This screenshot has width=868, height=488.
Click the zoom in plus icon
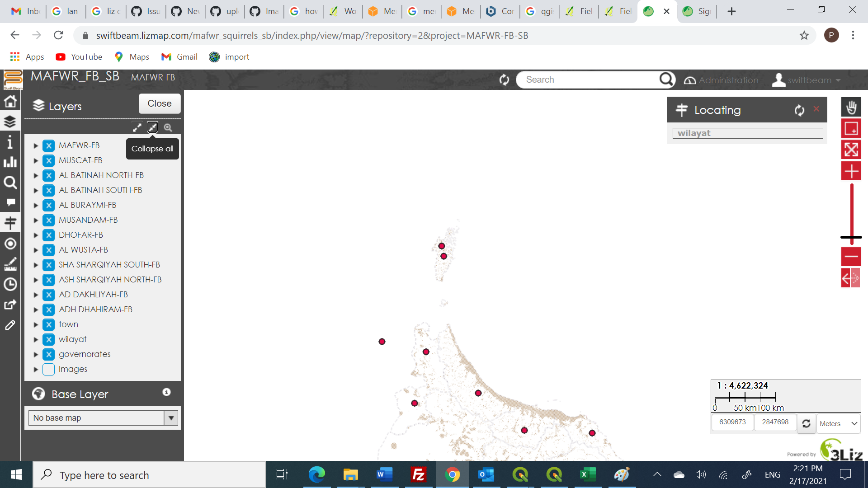pos(851,171)
